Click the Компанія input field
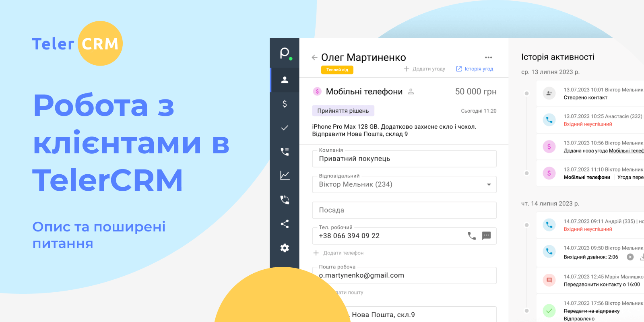This screenshot has height=322, width=644. (x=404, y=159)
